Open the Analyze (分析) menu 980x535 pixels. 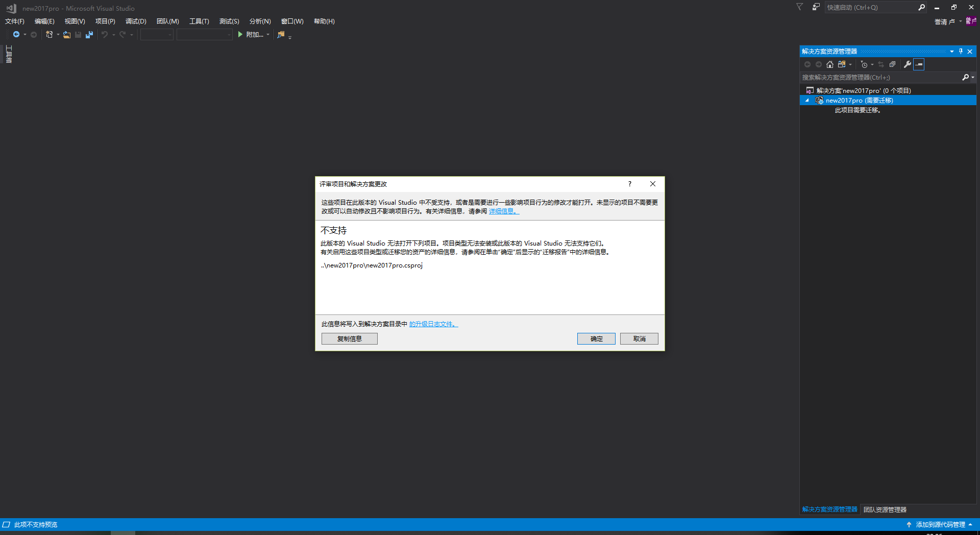(260, 21)
